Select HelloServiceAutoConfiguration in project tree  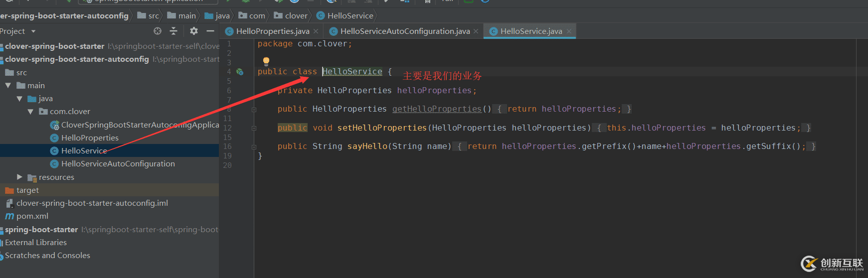tap(118, 164)
